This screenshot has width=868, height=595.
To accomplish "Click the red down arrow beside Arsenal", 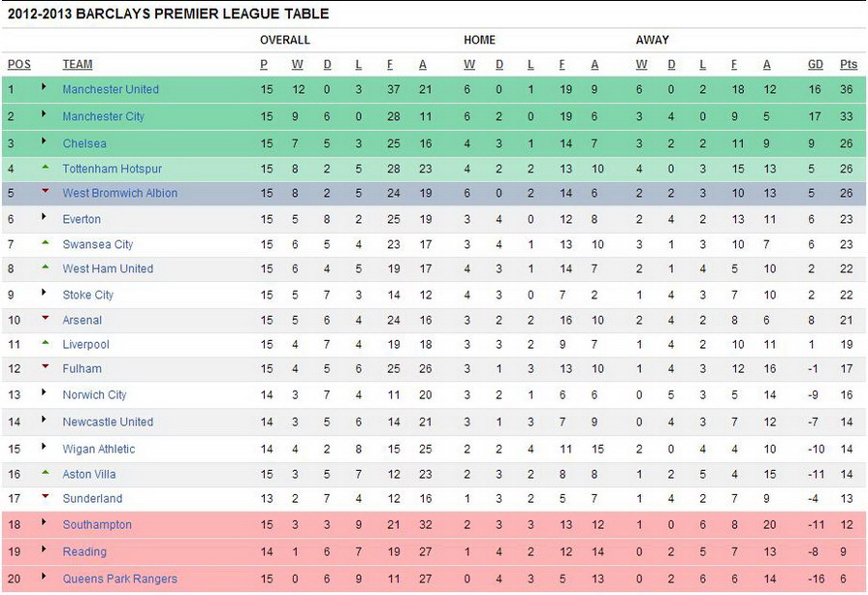I will [46, 318].
